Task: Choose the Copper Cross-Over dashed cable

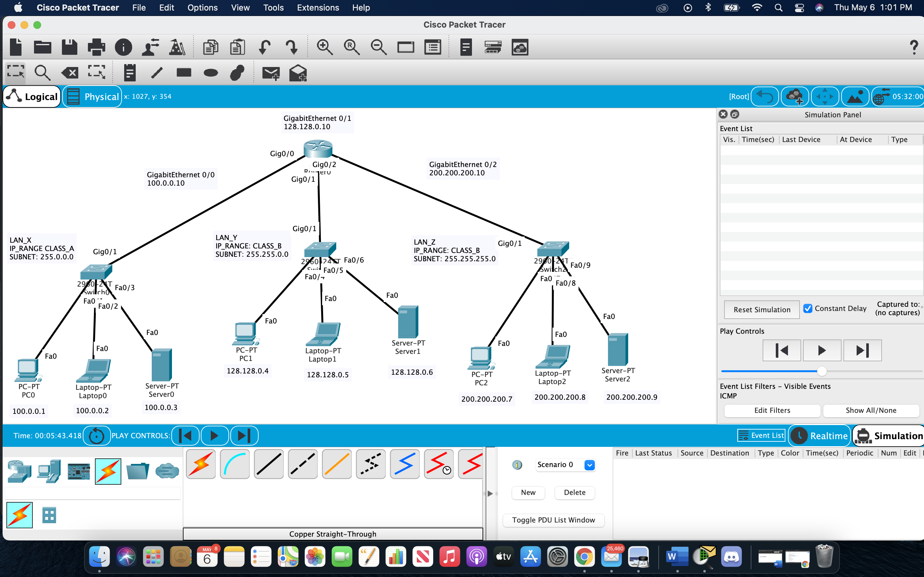Action: [303, 464]
